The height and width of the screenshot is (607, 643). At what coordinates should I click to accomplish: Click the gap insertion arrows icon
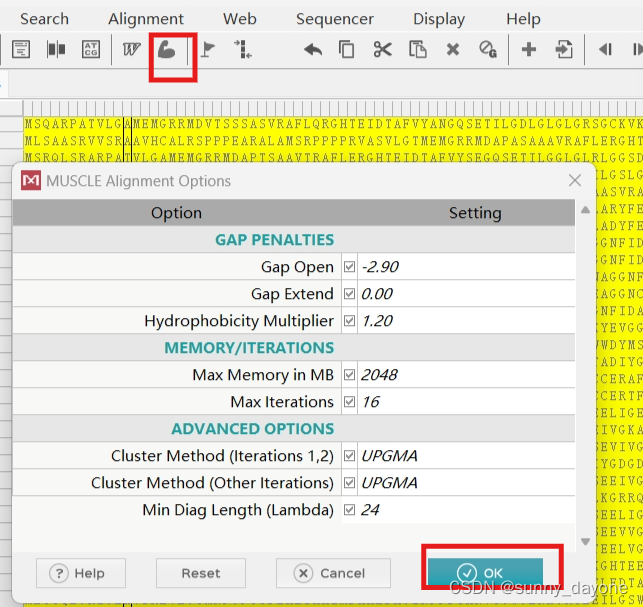[243, 50]
